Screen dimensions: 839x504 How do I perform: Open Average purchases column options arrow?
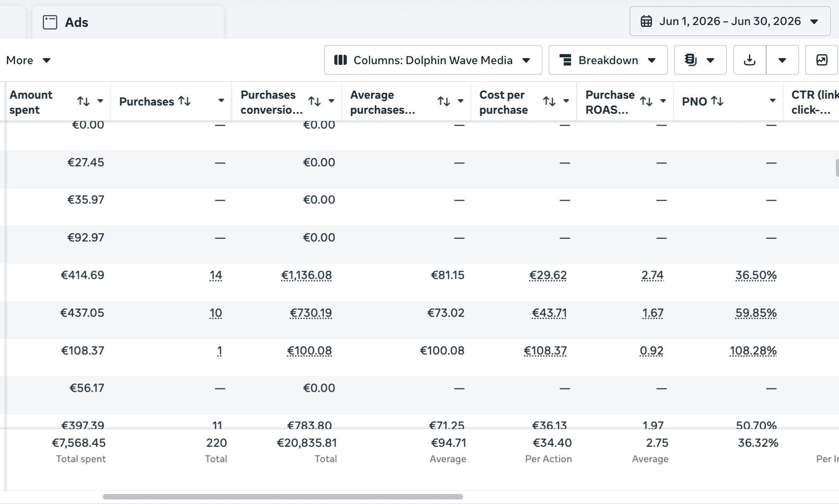[x=460, y=101]
